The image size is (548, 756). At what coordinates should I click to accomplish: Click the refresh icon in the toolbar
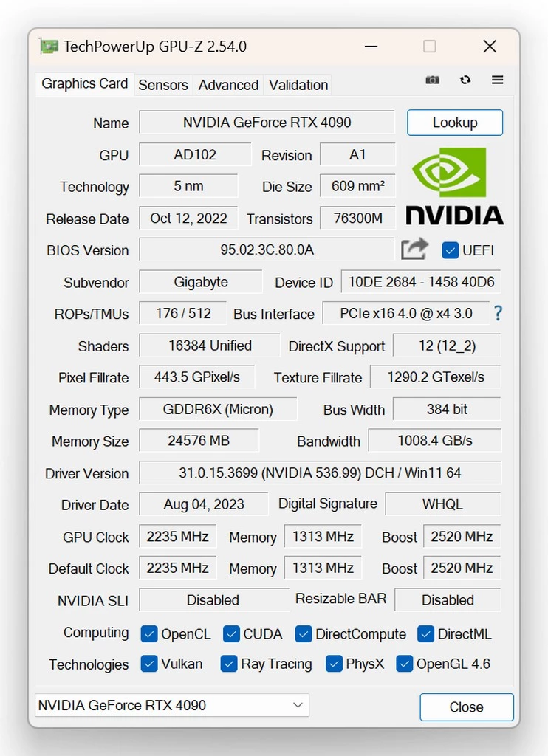coord(465,80)
